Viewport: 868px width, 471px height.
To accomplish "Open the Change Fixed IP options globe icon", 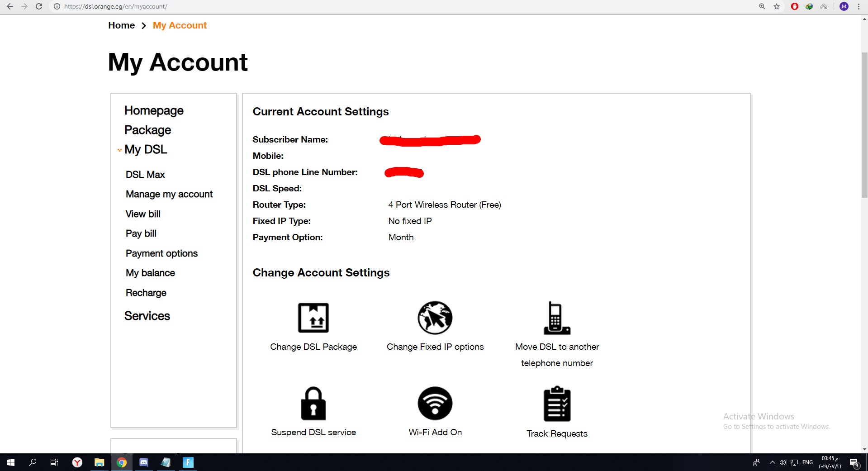I will coord(435,318).
